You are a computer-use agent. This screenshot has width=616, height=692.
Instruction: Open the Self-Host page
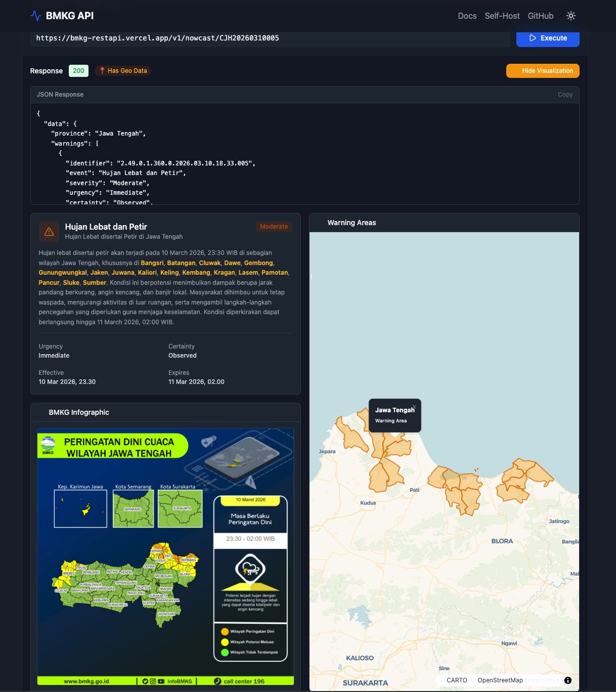pyautogui.click(x=502, y=16)
